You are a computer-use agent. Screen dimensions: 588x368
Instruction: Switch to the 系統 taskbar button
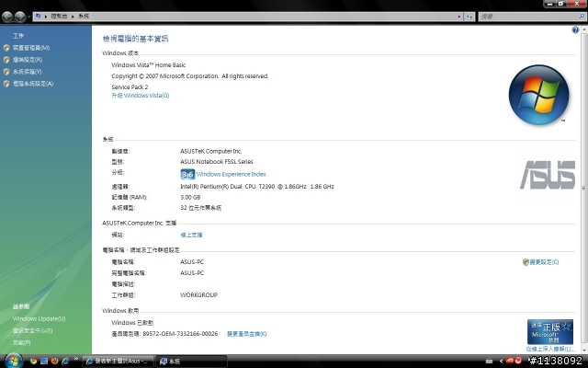(x=191, y=362)
